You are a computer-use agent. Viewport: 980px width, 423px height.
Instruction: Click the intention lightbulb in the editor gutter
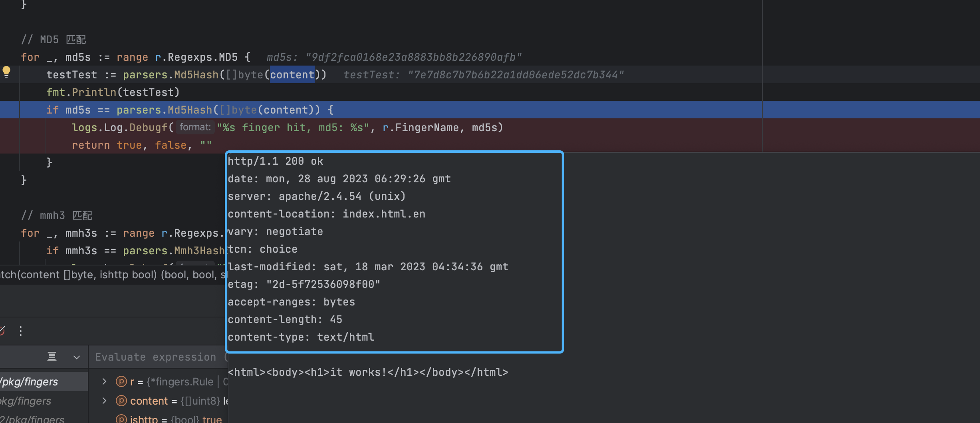click(x=6, y=72)
